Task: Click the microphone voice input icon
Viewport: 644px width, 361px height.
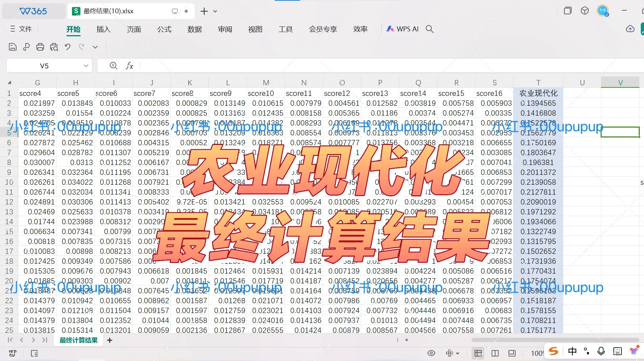Action: (x=601, y=351)
